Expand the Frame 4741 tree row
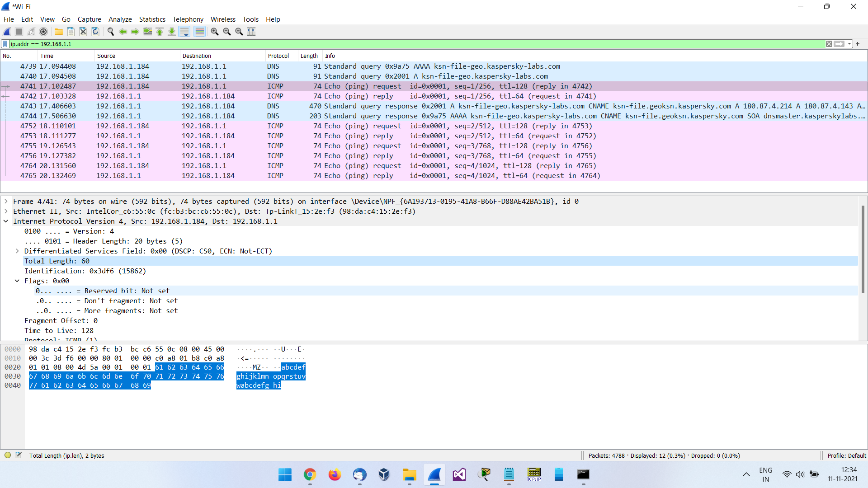Image resolution: width=868 pixels, height=488 pixels. coord(6,202)
